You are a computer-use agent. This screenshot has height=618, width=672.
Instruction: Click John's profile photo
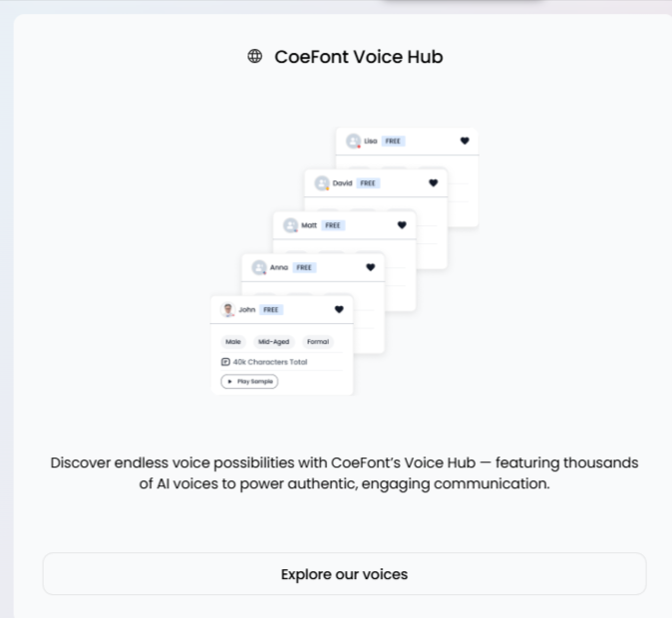point(227,310)
